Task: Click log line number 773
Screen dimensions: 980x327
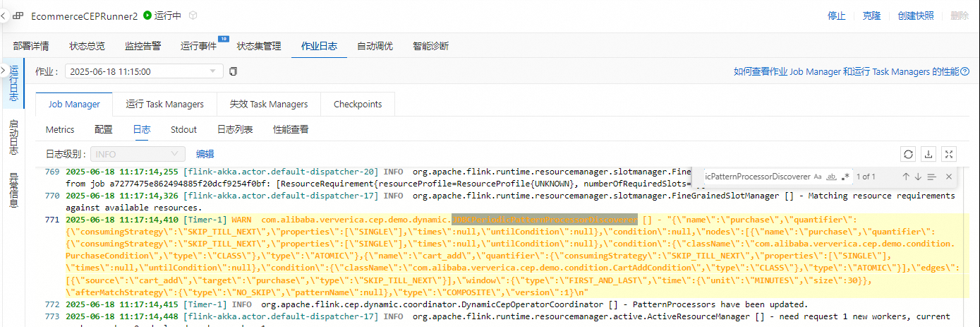Action: click(52, 316)
